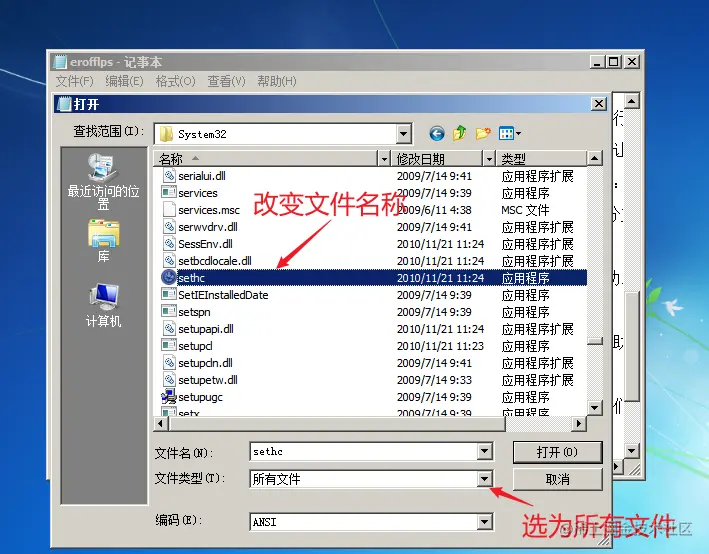The width and height of the screenshot is (709, 554).
Task: Click the 2009/6/11 4:38 date cell
Action: pos(434,210)
